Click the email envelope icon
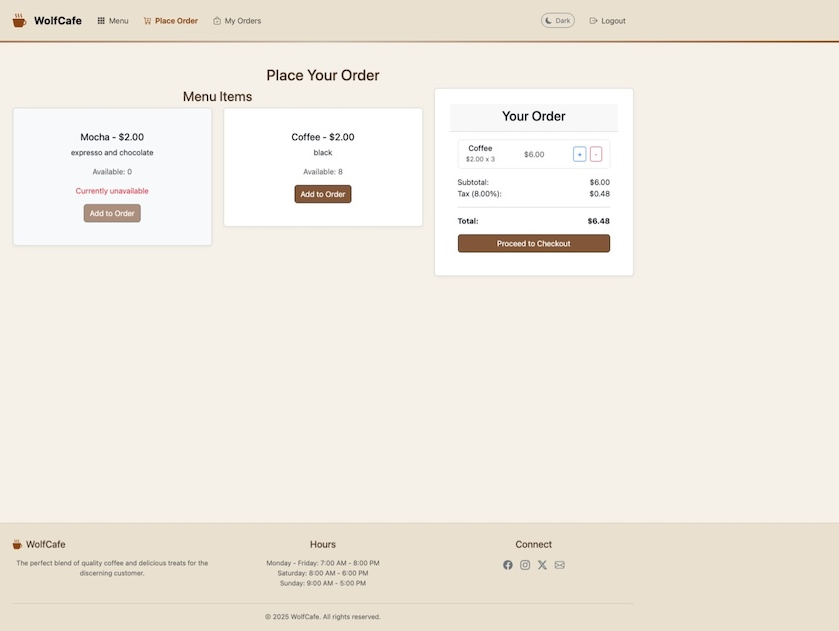Image resolution: width=839 pixels, height=631 pixels. (559, 565)
